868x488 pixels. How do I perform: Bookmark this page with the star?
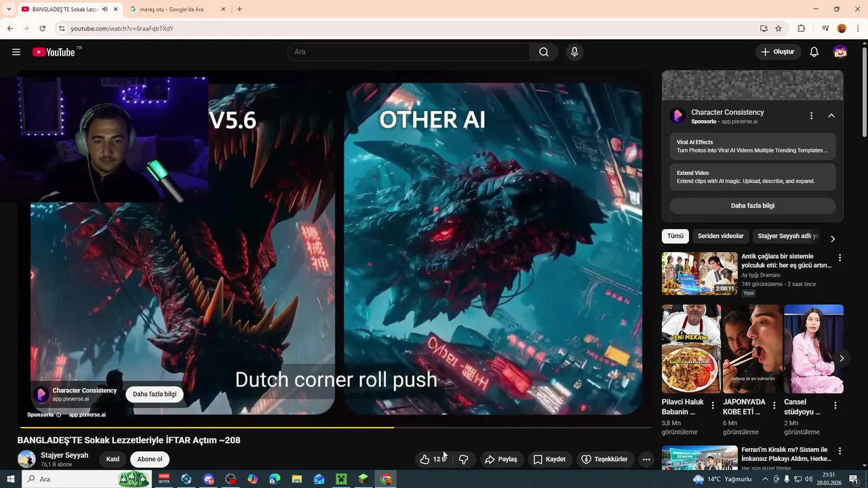click(778, 28)
